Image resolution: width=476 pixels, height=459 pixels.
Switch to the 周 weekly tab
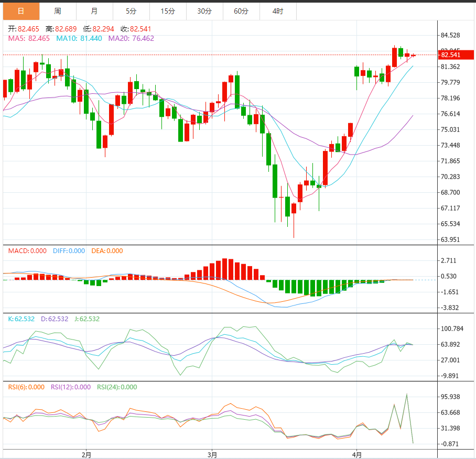57,11
